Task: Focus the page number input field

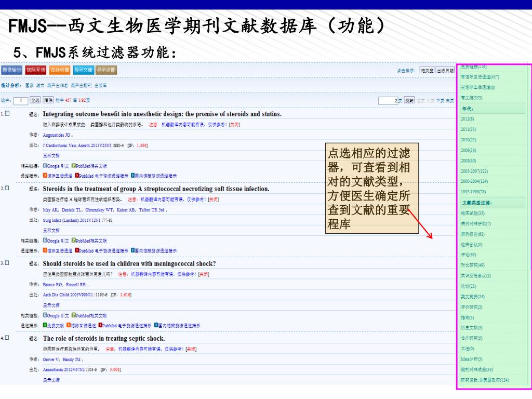Action: coord(388,100)
